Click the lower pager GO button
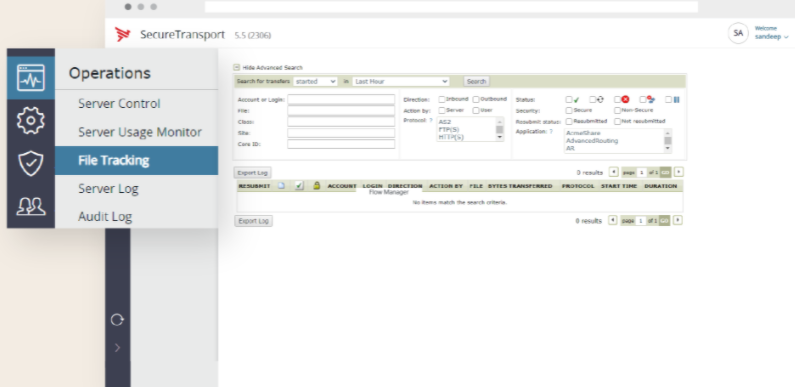 tap(664, 221)
